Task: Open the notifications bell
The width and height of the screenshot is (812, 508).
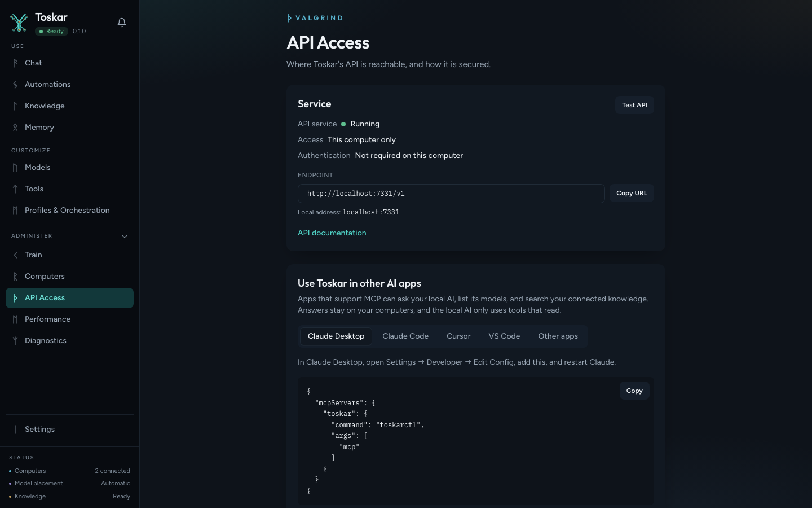Action: pos(122,23)
